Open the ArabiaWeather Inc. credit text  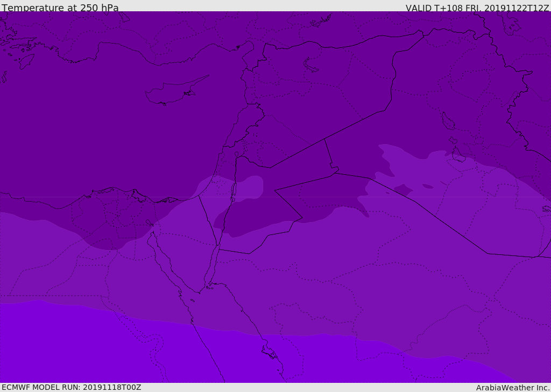(x=513, y=388)
